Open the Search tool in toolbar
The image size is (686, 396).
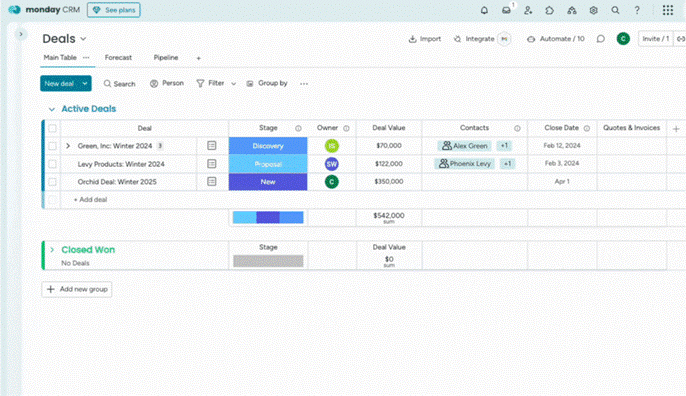click(x=119, y=84)
